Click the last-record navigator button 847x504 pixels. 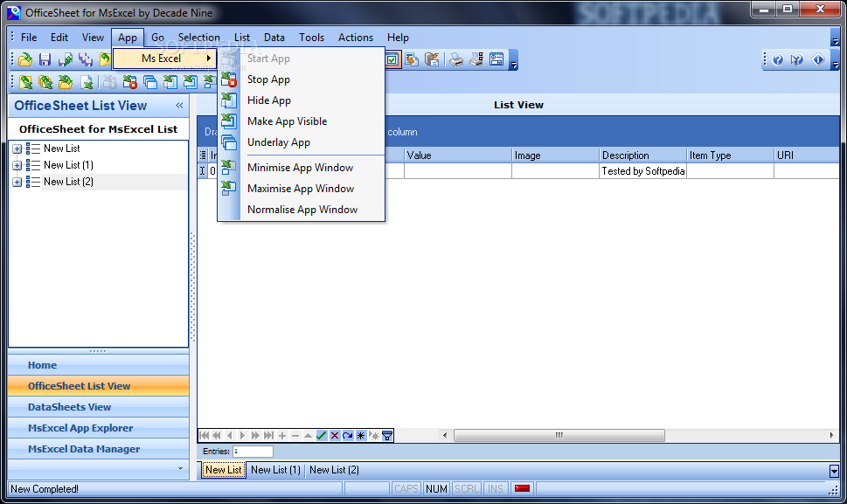268,436
